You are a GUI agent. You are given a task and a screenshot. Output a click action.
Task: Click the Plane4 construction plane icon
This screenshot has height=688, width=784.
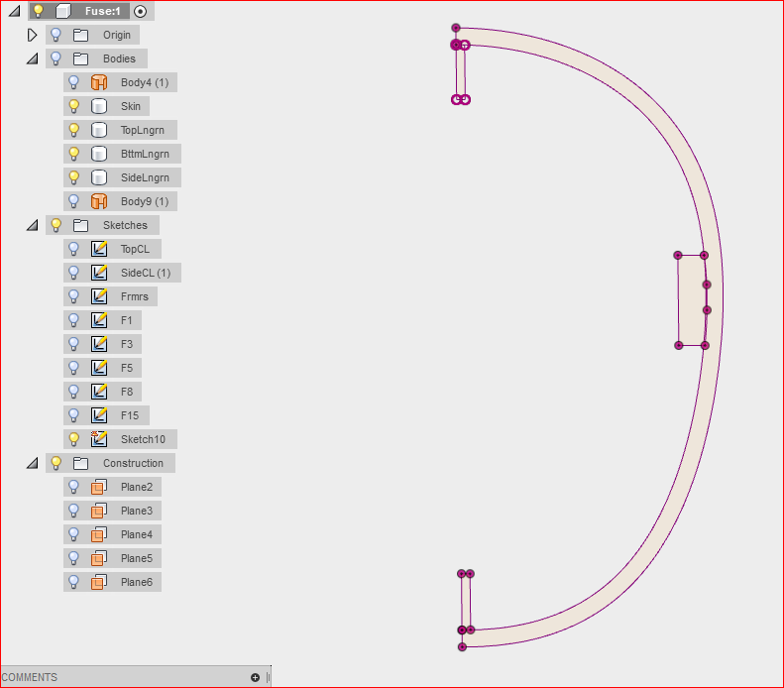[99, 534]
